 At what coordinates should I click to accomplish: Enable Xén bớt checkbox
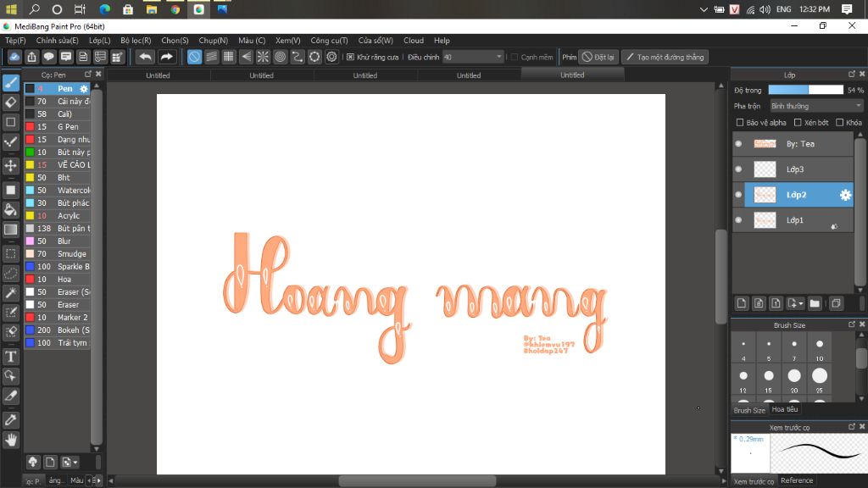click(798, 122)
